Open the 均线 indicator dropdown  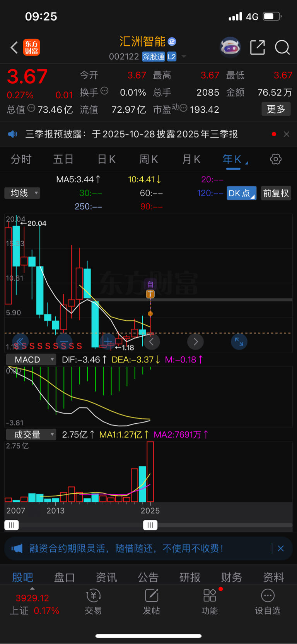coord(22,193)
